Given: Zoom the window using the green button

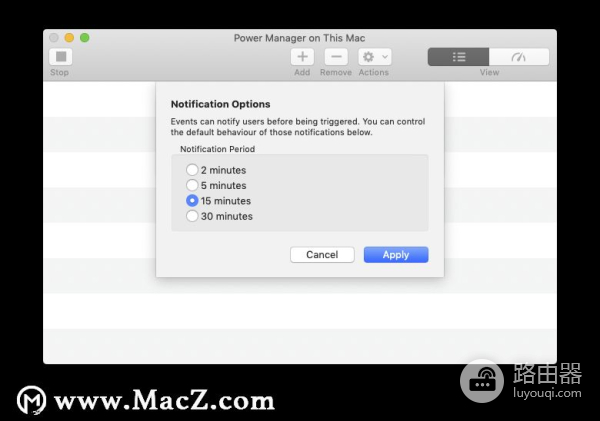Looking at the screenshot, I should pos(85,38).
